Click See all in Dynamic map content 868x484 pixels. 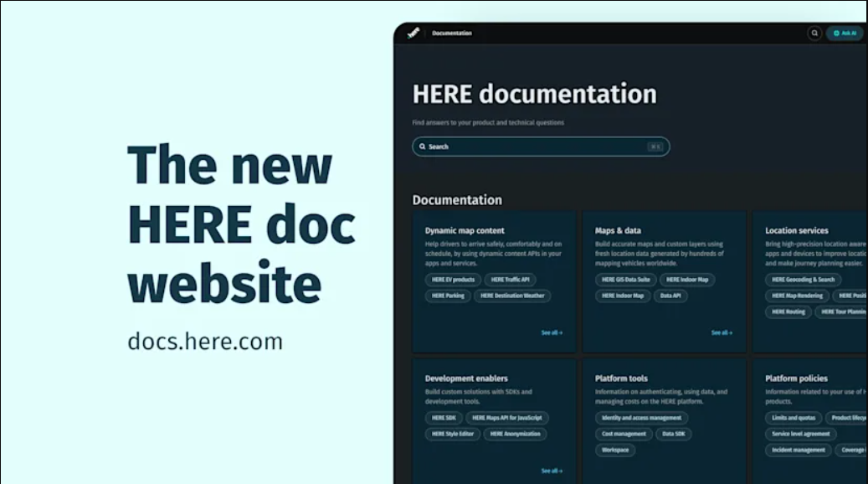[552, 332]
